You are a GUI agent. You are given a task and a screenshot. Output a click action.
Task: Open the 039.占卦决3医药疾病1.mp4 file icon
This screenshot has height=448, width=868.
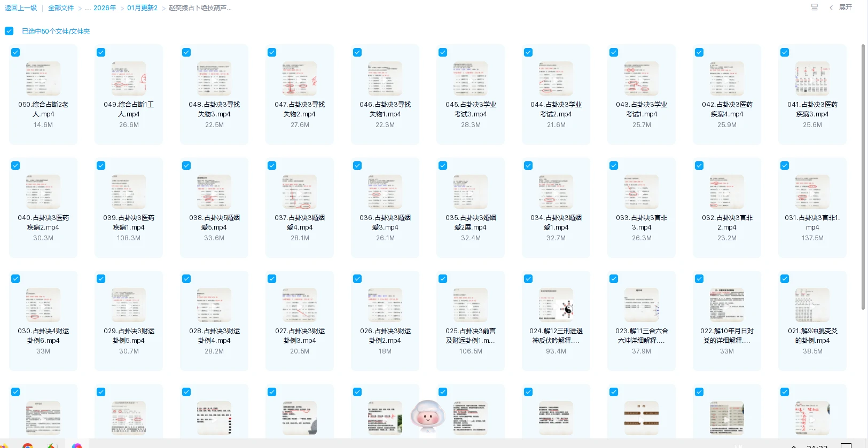point(129,192)
